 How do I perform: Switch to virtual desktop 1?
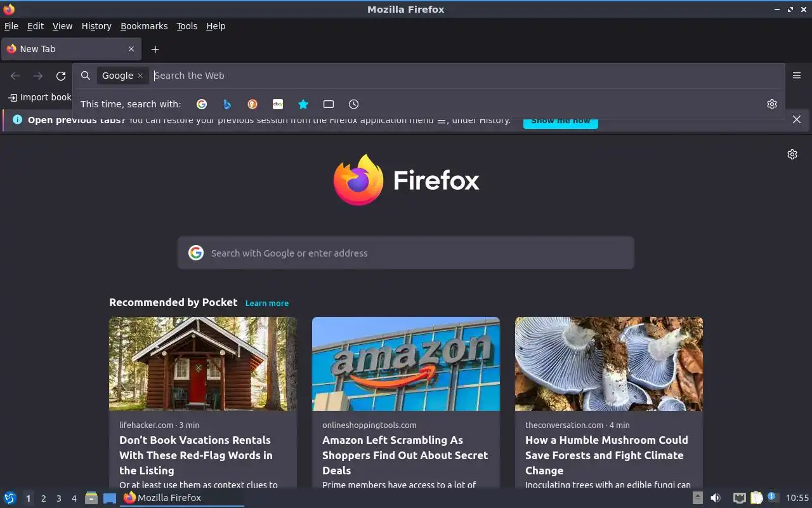28,498
